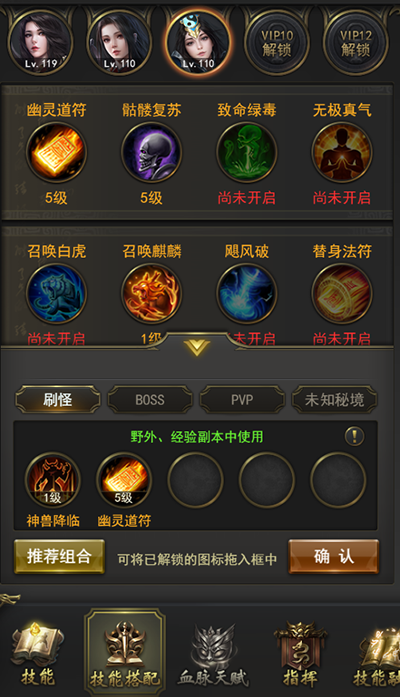Select the VIP10 解锁 locked hero slot
Image resolution: width=400 pixels, height=697 pixels.
(x=277, y=42)
